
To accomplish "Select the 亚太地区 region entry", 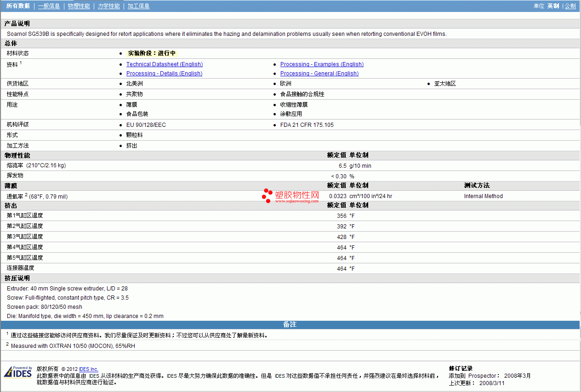I will tap(445, 84).
